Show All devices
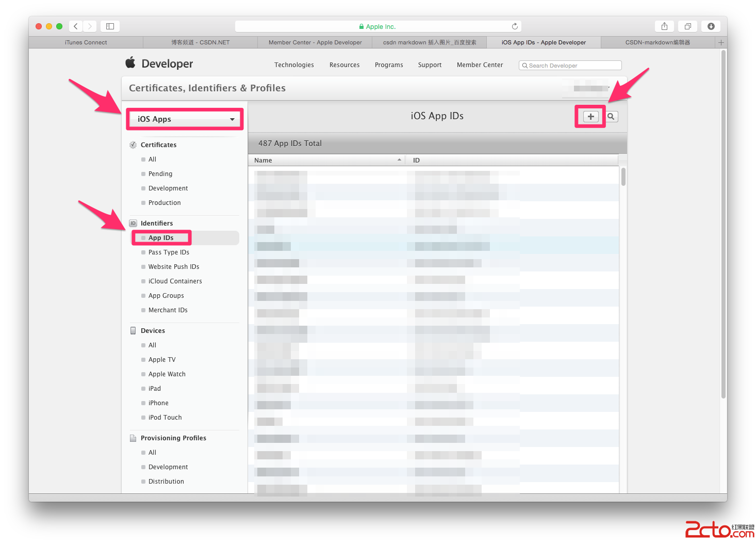The image size is (756, 543). coord(152,345)
